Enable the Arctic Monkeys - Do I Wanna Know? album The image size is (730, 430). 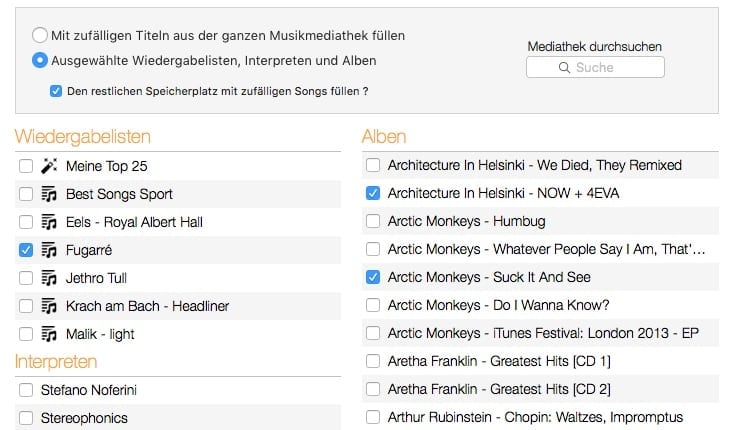coord(373,305)
